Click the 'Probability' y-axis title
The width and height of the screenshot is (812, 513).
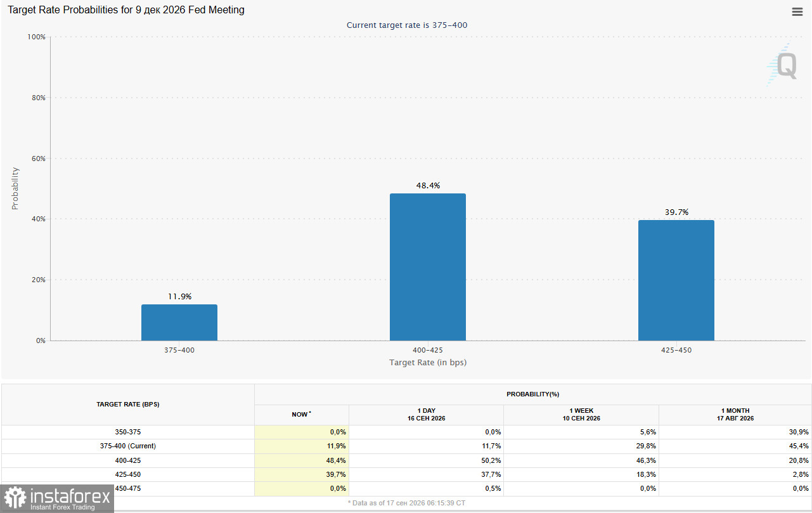[15, 188]
